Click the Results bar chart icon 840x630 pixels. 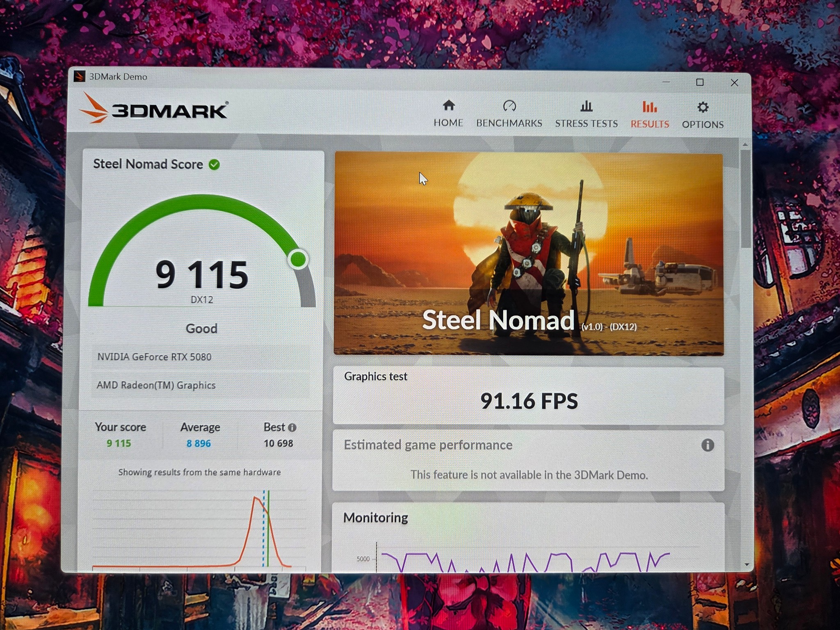[650, 107]
